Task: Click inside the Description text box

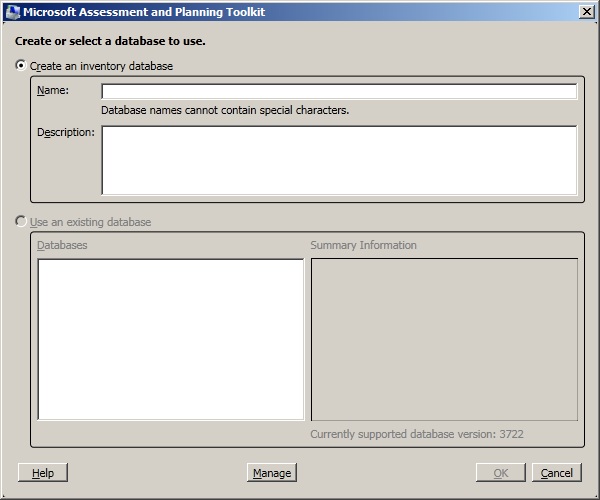Action: pos(339,160)
